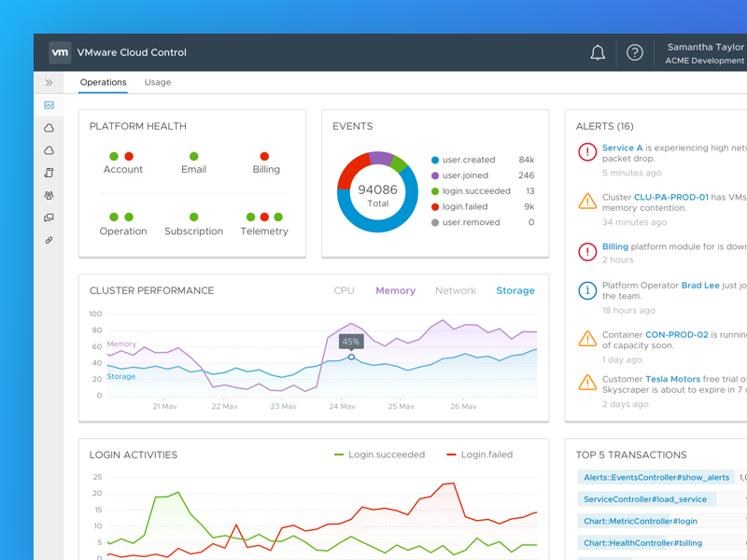Open the users group sidebar icon
Image resolution: width=747 pixels, height=560 pixels.
tap(49, 194)
